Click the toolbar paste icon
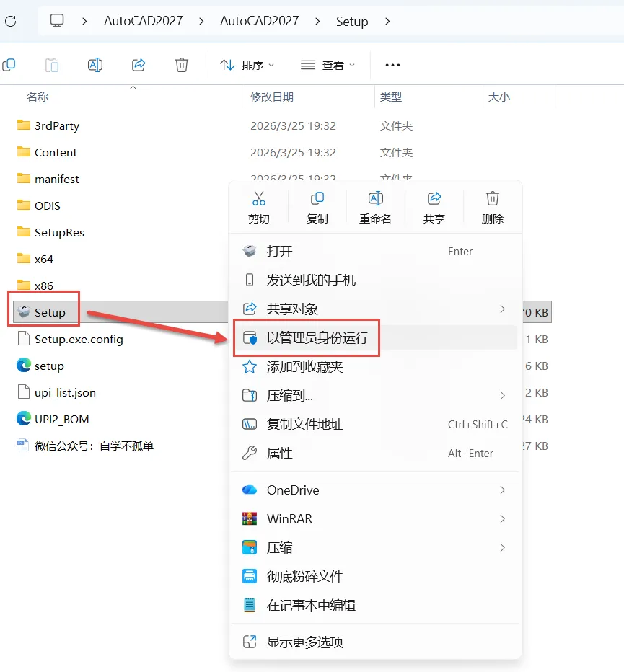Image resolution: width=624 pixels, height=672 pixels. tap(52, 65)
